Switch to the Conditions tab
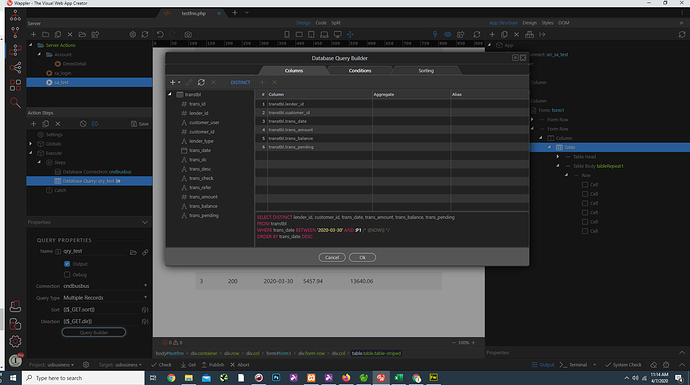690x385 pixels. [360, 70]
